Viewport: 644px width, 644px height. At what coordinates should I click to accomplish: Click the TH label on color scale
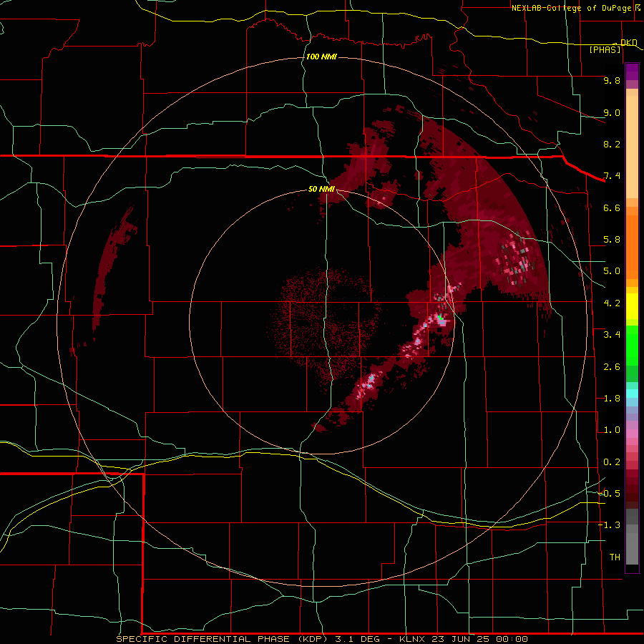point(615,557)
